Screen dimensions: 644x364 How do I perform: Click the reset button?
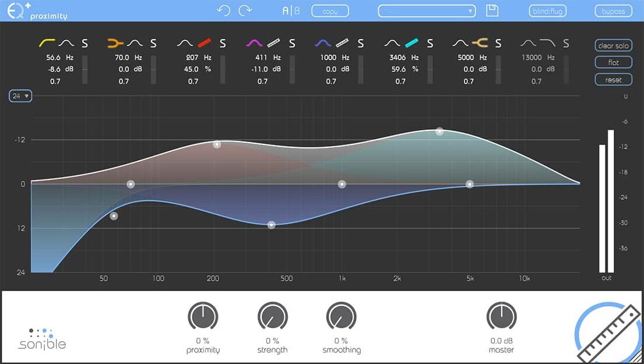[x=613, y=80]
